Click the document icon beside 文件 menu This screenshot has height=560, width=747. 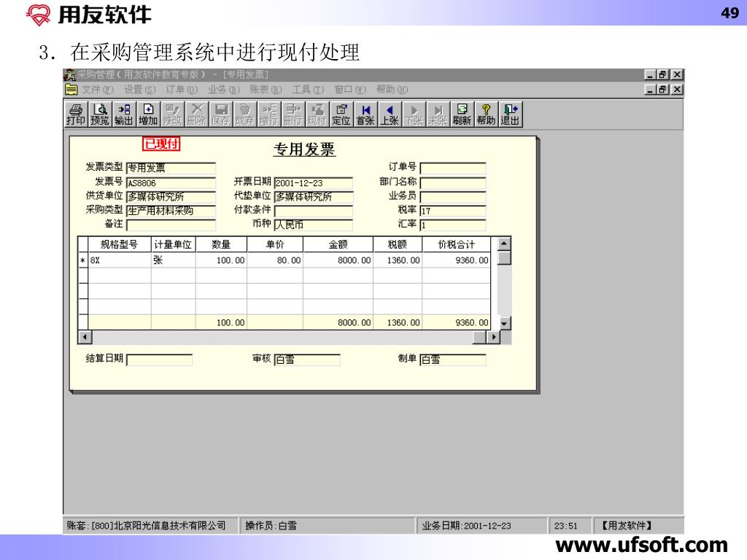click(71, 90)
